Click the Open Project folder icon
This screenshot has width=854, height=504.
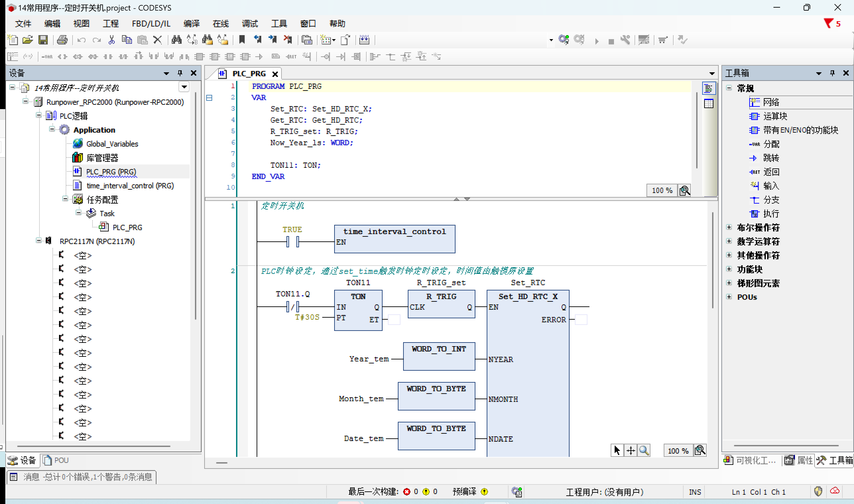(x=28, y=40)
